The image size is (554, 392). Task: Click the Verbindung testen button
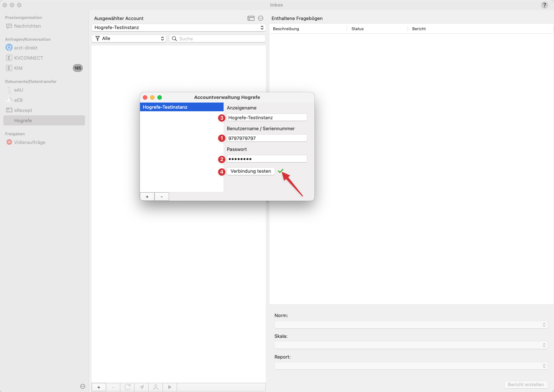251,171
